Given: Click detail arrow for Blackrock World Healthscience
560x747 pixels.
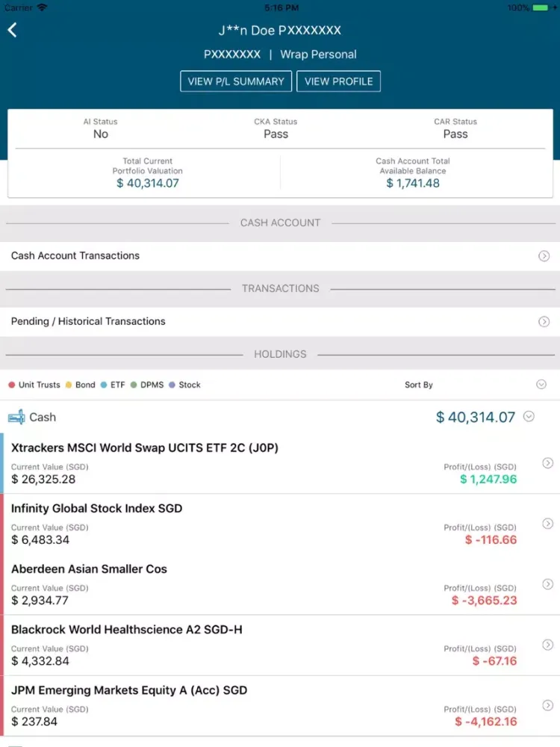Looking at the screenshot, I should pos(548,645).
